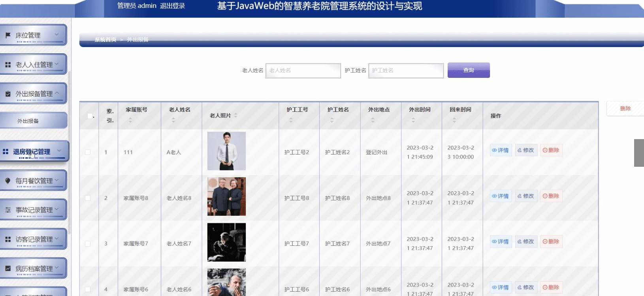Click the 登记外出 location cell

click(x=377, y=152)
